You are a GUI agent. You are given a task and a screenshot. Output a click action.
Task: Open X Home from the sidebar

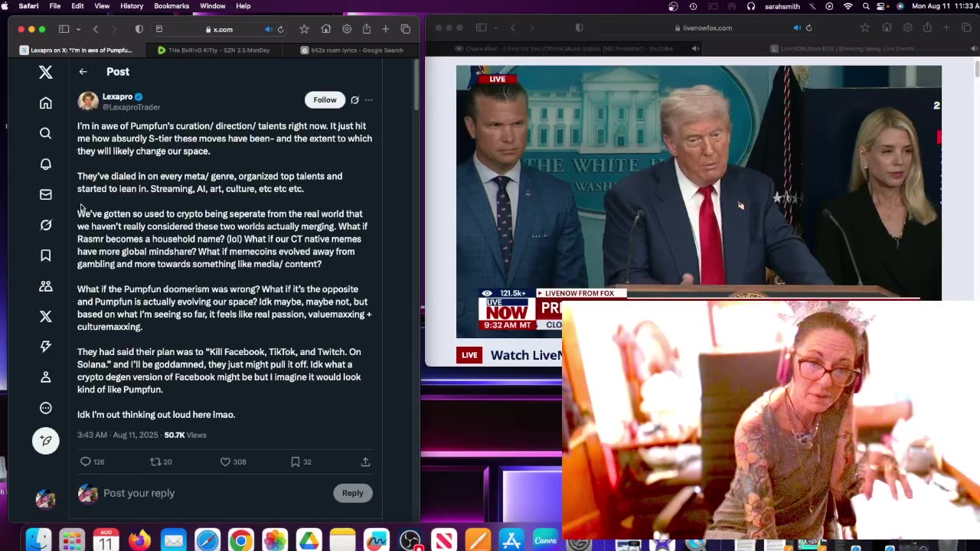click(46, 103)
